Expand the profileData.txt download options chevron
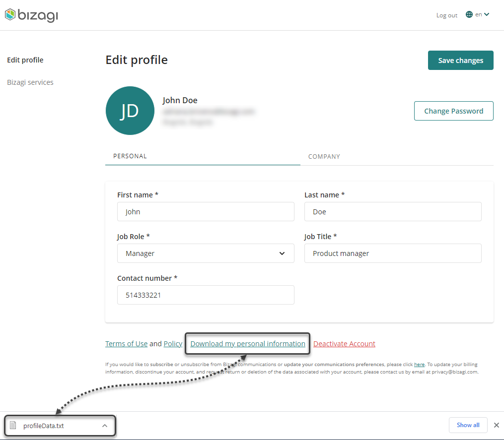 click(x=105, y=426)
